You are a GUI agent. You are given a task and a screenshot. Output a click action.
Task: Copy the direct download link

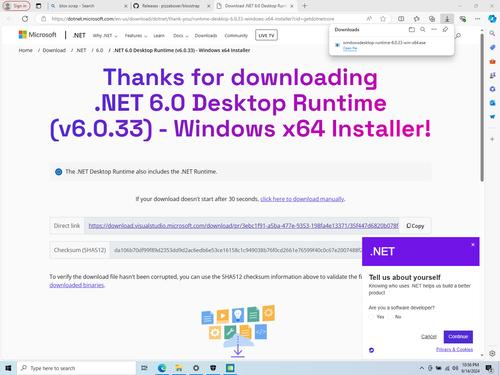[x=415, y=226]
